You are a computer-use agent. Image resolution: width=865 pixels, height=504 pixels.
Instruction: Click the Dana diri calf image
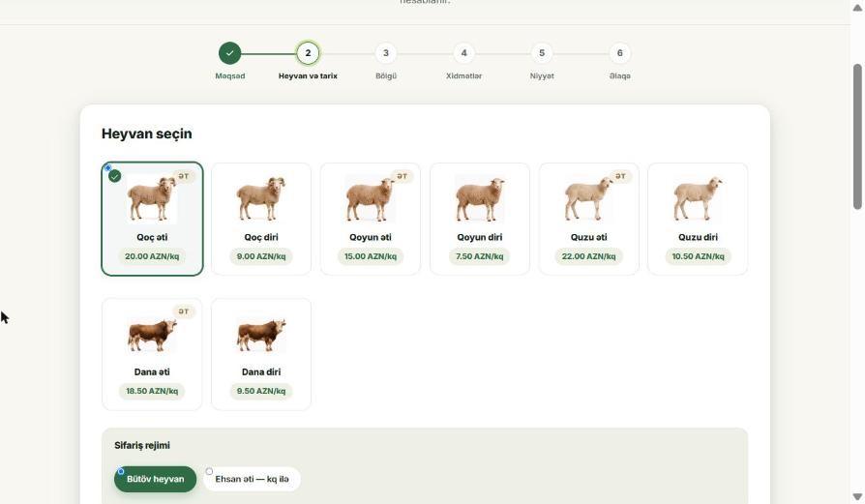click(x=261, y=334)
